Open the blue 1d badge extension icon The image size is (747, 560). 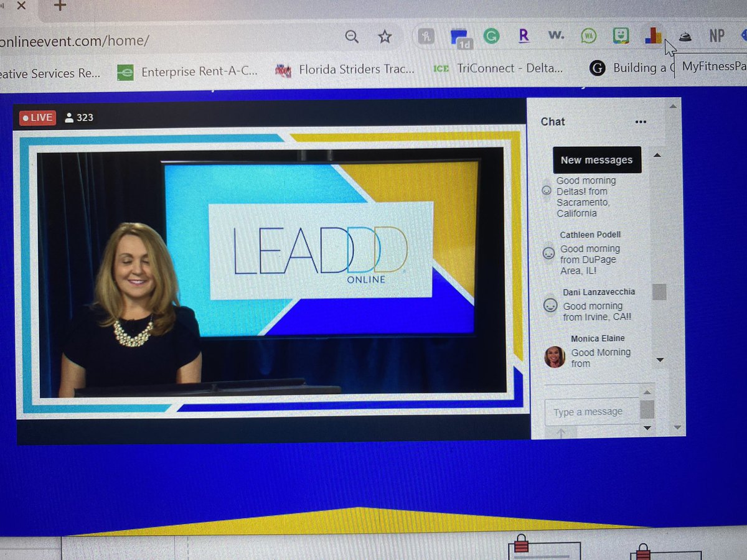point(461,39)
